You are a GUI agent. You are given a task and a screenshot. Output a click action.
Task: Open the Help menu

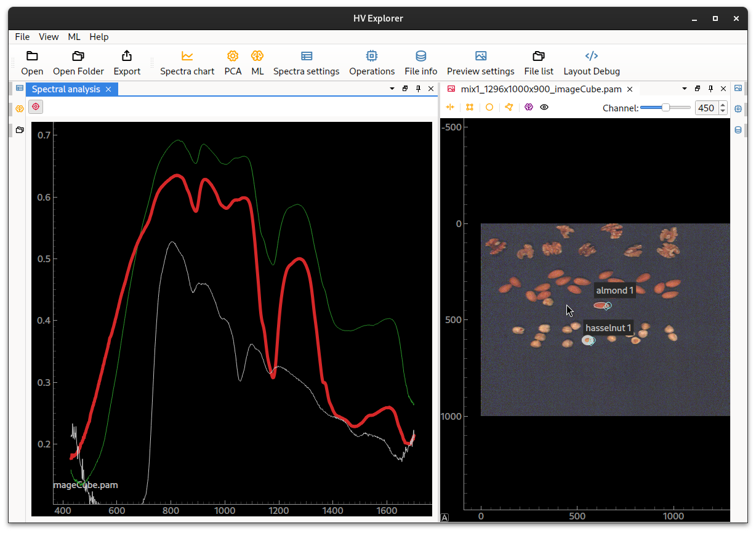click(99, 37)
